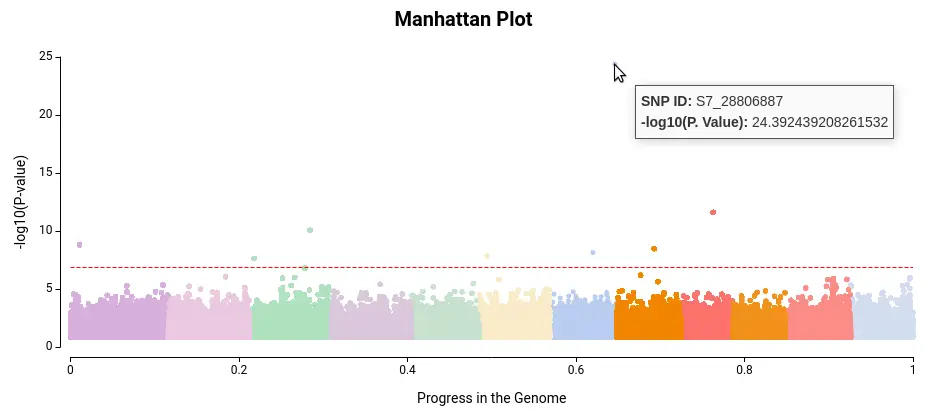Viewport: 925px width, 417px height.
Task: Click the red dashed significance threshold line
Action: coord(491,267)
